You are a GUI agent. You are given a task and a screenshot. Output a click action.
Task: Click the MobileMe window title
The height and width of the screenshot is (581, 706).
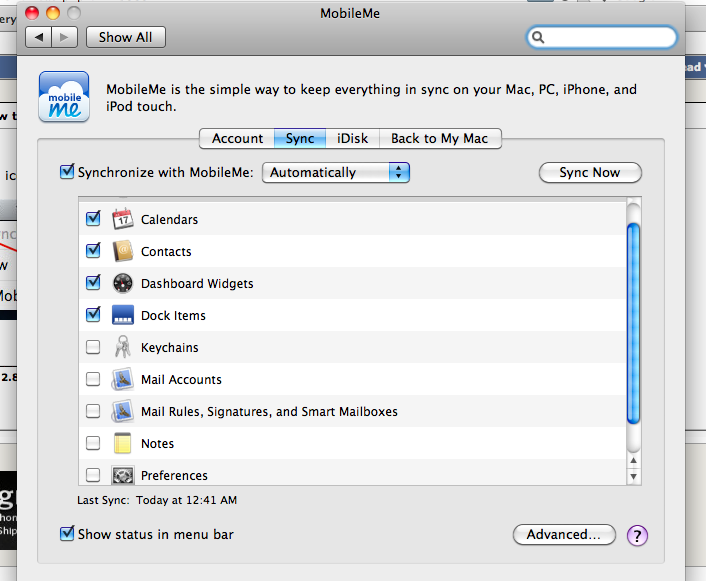point(350,14)
